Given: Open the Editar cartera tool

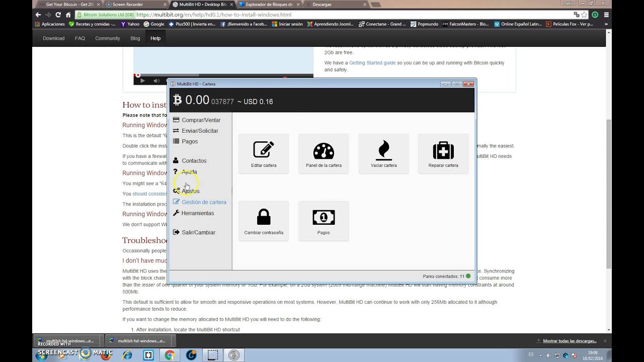Looking at the screenshot, I should [264, 154].
